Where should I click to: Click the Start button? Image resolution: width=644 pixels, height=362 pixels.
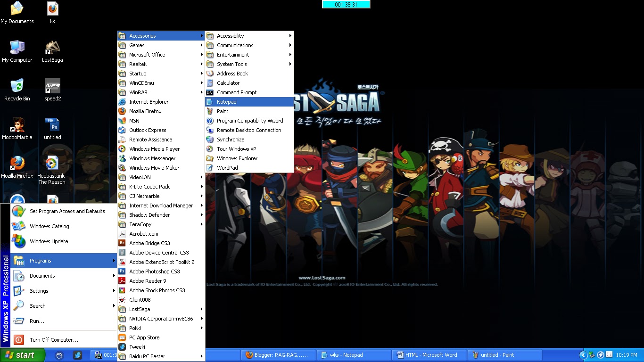(23, 355)
